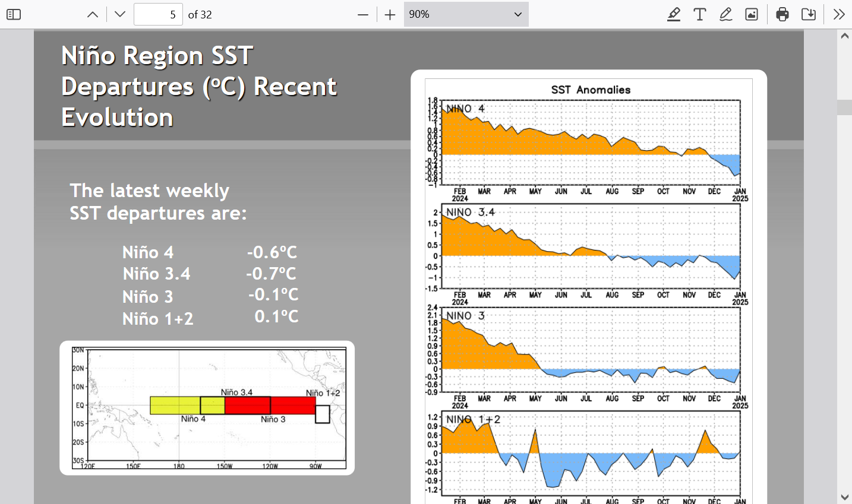Screen dimensions: 852x504
Task: Select the draw pencil tool
Action: [725, 14]
